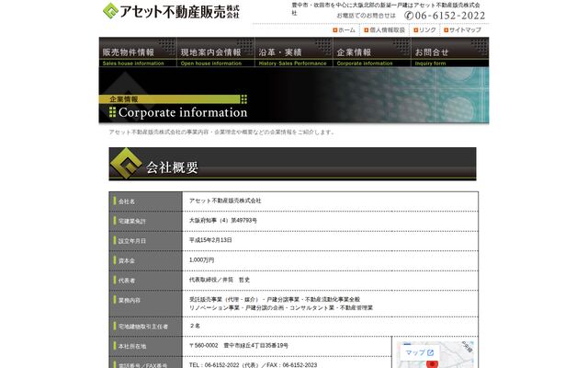Click the map thumbnail
Screen dimensions: 588x368
coord(435,355)
